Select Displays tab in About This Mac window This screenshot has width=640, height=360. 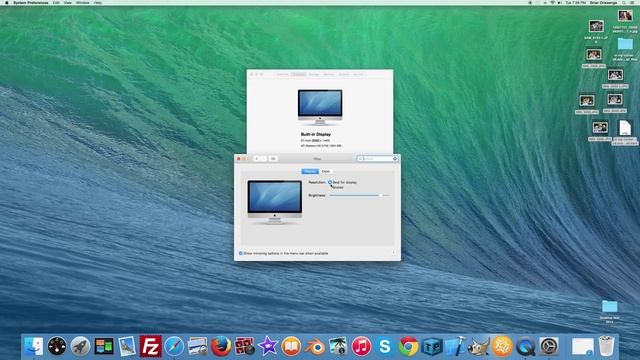click(x=299, y=74)
